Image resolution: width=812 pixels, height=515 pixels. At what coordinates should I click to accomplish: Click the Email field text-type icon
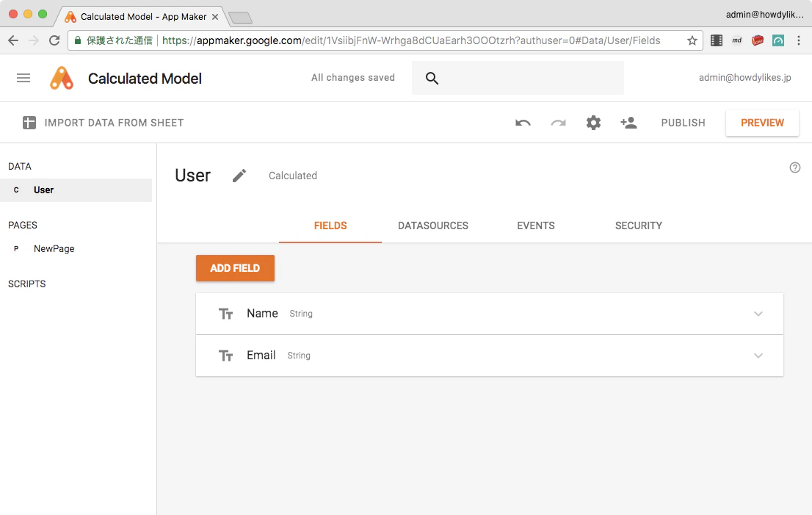[x=226, y=356]
